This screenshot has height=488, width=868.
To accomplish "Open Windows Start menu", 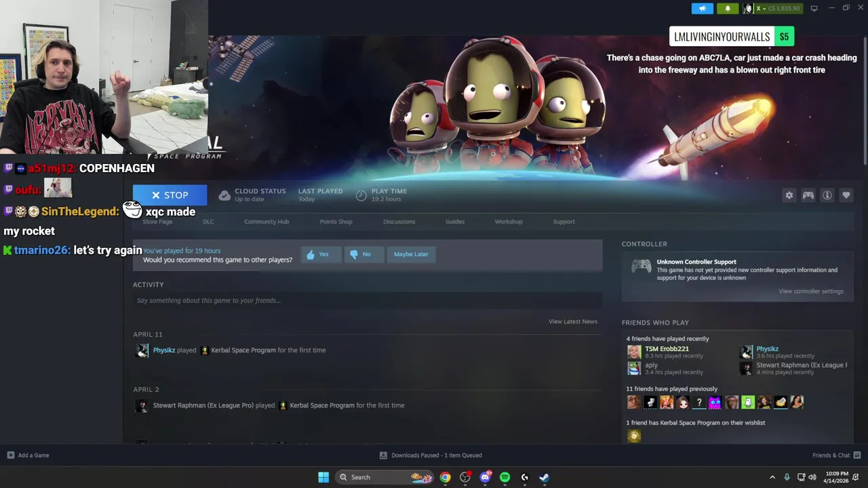I will tap(323, 477).
